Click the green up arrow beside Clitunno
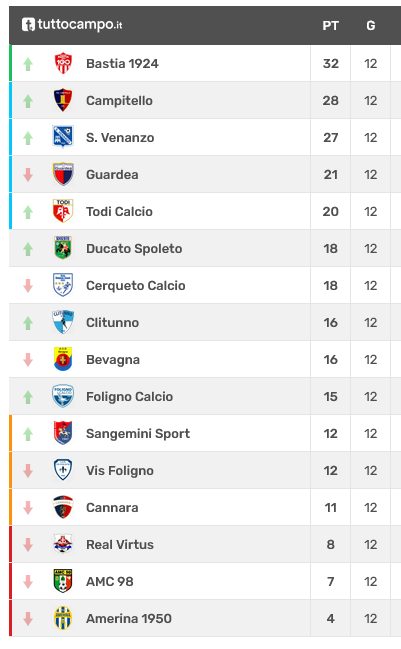 pyautogui.click(x=28, y=323)
